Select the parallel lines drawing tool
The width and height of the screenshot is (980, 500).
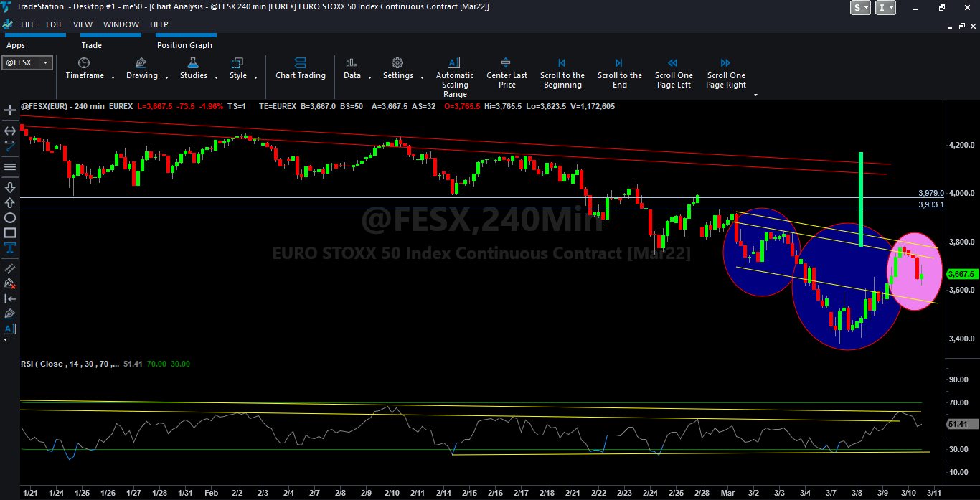(10, 268)
